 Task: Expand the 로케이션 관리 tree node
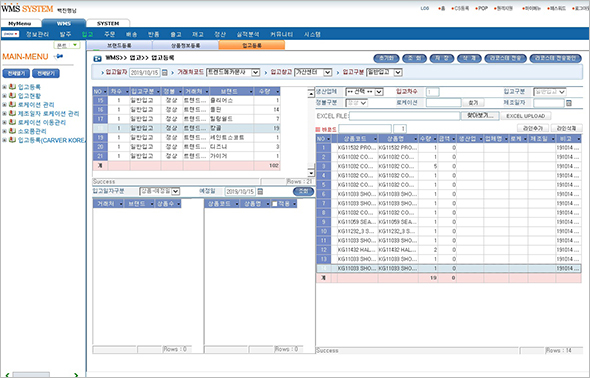4,105
